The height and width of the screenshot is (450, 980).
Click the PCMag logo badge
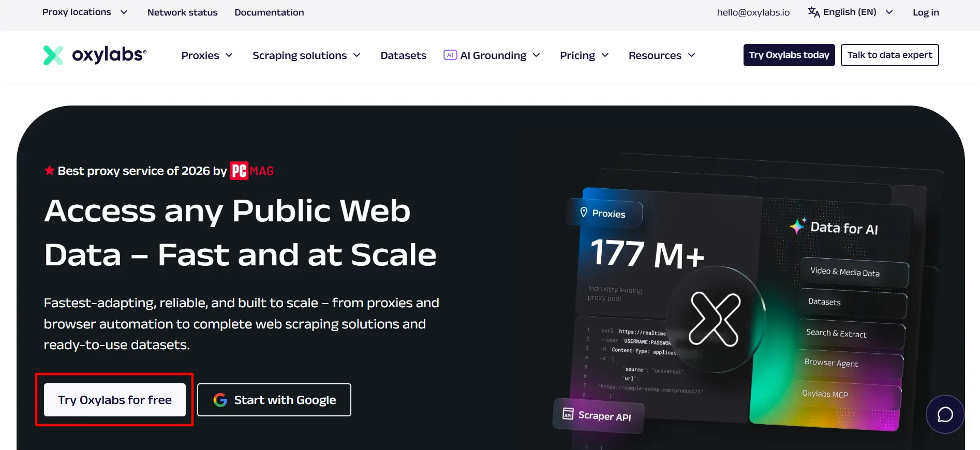[x=251, y=171]
